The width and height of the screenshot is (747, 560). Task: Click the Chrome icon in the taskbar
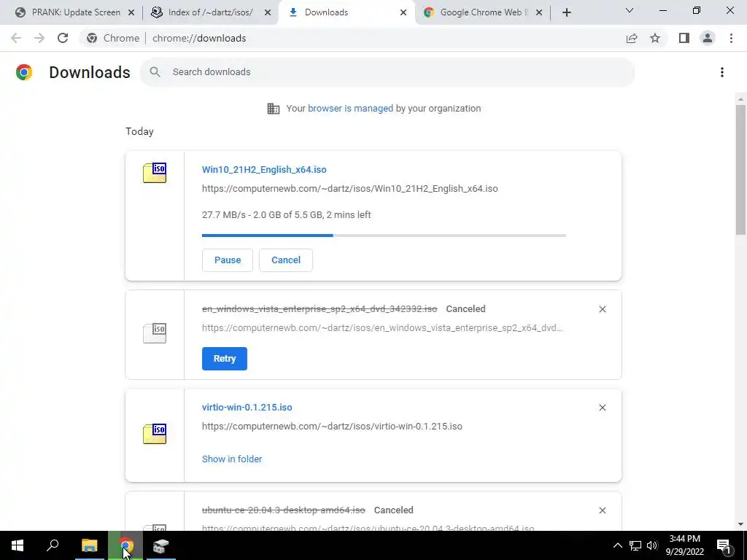[x=125, y=545]
